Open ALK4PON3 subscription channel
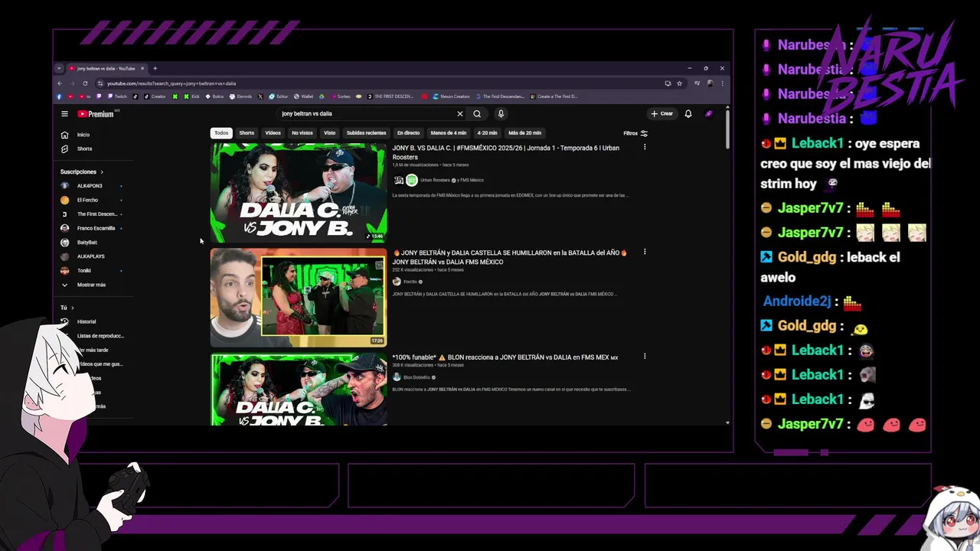Image resolution: width=980 pixels, height=551 pixels. click(x=90, y=186)
